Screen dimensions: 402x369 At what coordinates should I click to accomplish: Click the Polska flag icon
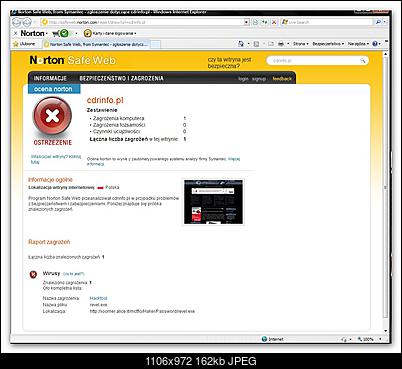pyautogui.click(x=100, y=188)
